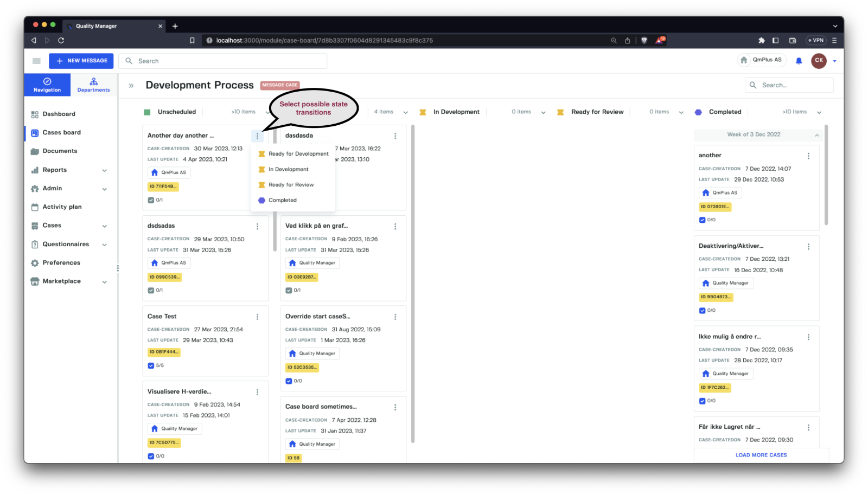Expand the Completed column dropdown chevron
The image size is (868, 495).
point(819,112)
